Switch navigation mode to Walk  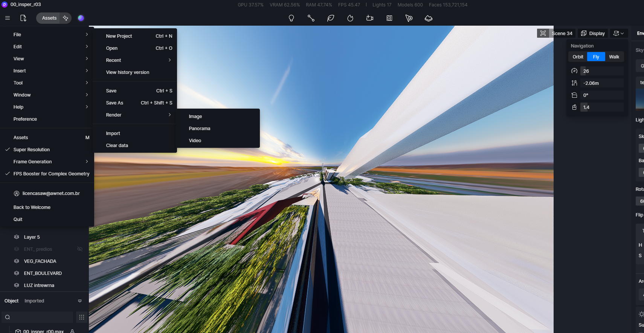tap(614, 57)
